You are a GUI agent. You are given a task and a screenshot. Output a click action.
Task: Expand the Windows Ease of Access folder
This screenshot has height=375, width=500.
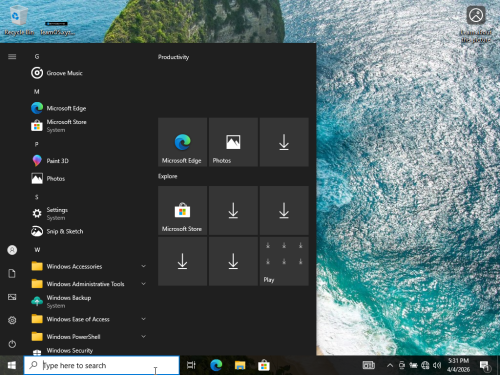(x=88, y=319)
